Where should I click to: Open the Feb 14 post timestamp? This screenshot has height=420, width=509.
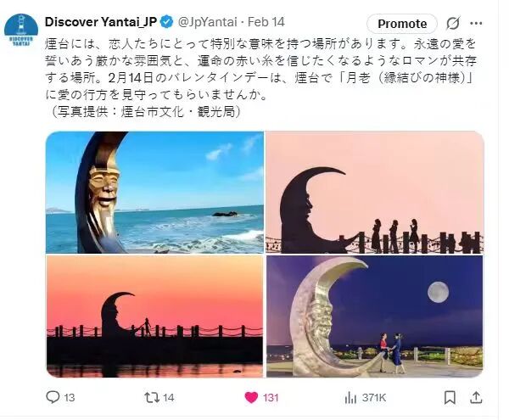pos(266,22)
